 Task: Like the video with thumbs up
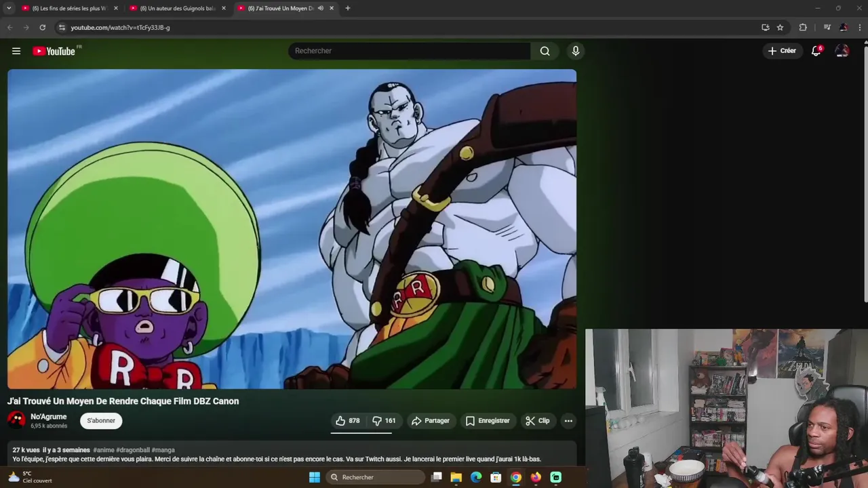pyautogui.click(x=349, y=421)
